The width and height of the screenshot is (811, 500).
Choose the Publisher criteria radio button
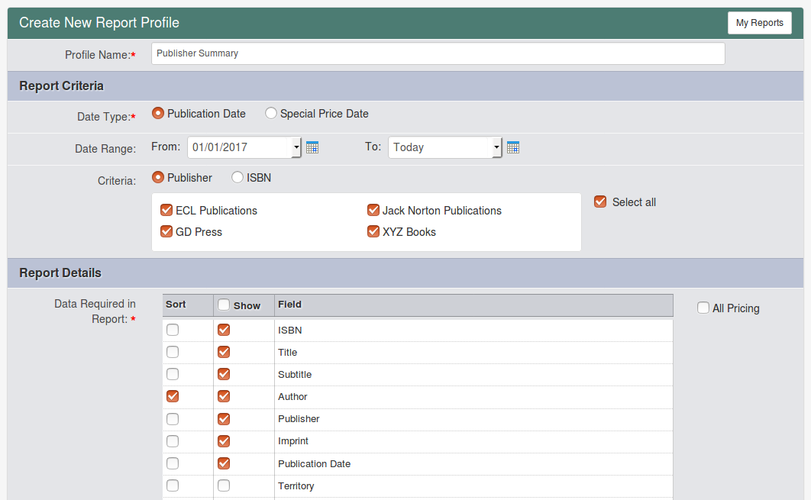tap(158, 178)
